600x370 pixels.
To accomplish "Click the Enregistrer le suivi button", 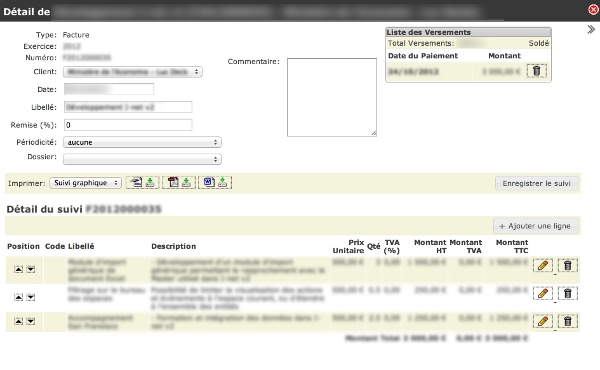I will point(536,183).
